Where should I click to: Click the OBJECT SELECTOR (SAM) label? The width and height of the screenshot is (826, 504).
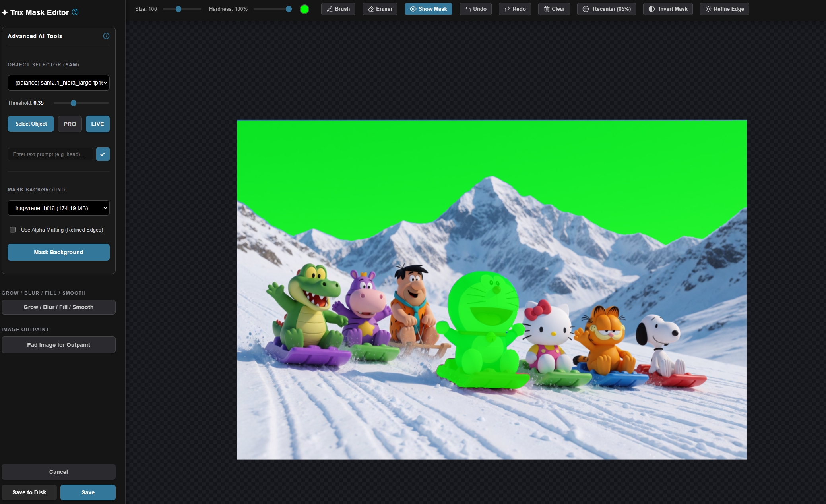coord(43,64)
